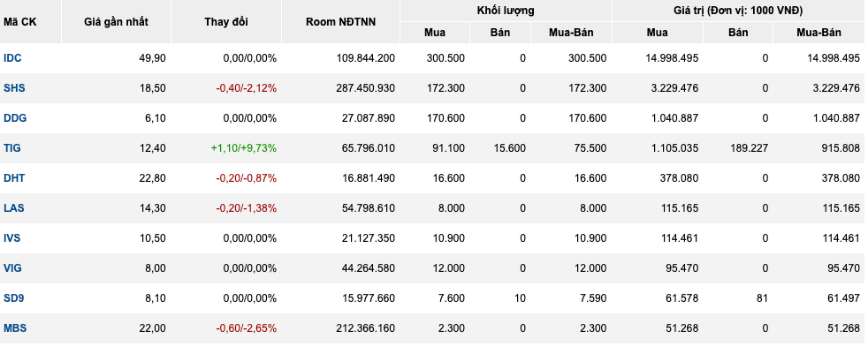868x346 pixels.
Task: Open the IDC stock ticker link
Action: point(12,58)
